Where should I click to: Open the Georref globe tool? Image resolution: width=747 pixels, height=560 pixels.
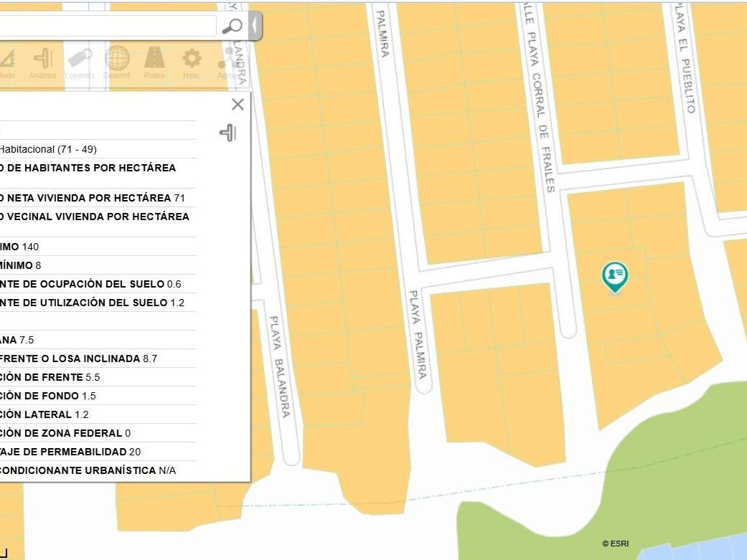tap(117, 63)
